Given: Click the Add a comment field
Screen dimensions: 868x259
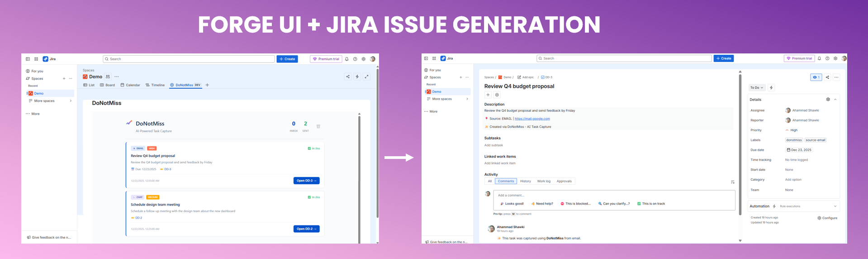Looking at the screenshot, I should 614,195.
